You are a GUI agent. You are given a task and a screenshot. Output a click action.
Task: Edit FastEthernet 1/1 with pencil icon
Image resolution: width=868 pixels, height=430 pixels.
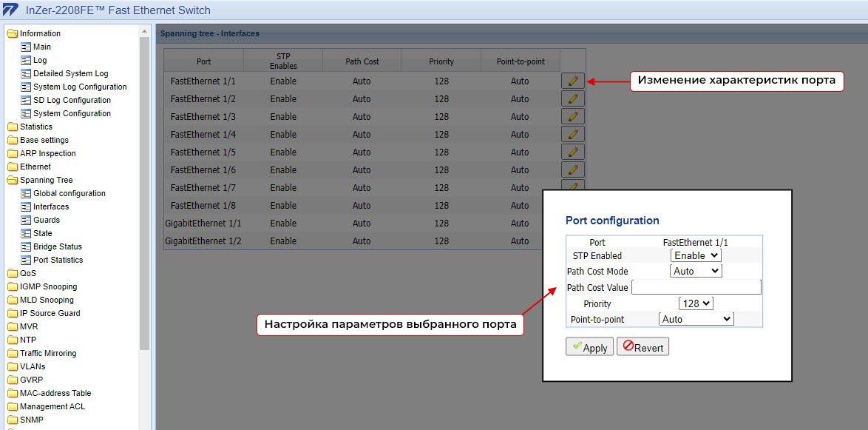pos(573,81)
